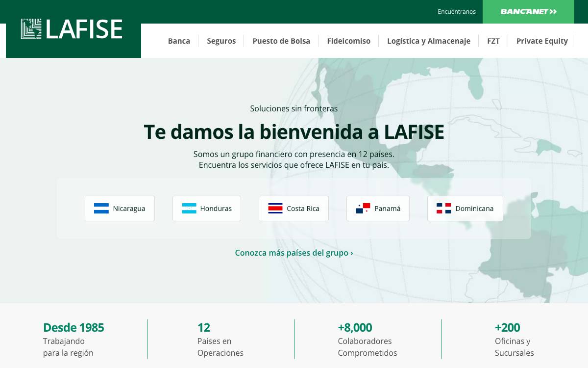Follow Conozca más países del grupo link
Viewport: 588px width, 368px height.
coord(294,253)
